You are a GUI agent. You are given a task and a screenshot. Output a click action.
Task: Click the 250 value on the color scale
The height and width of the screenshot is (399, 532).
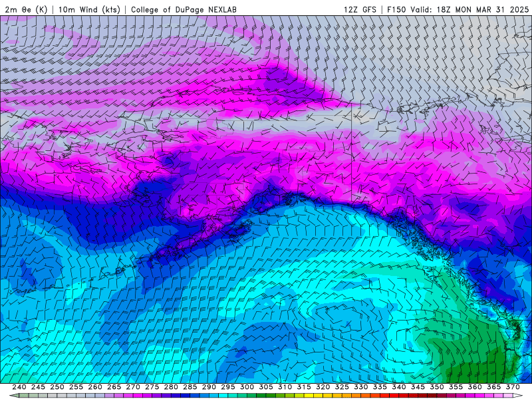[57, 387]
